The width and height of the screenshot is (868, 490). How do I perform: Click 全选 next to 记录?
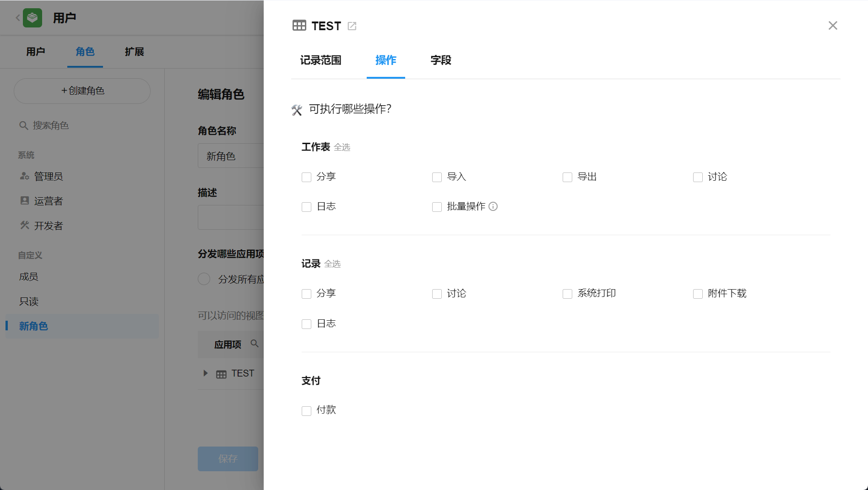tap(332, 264)
